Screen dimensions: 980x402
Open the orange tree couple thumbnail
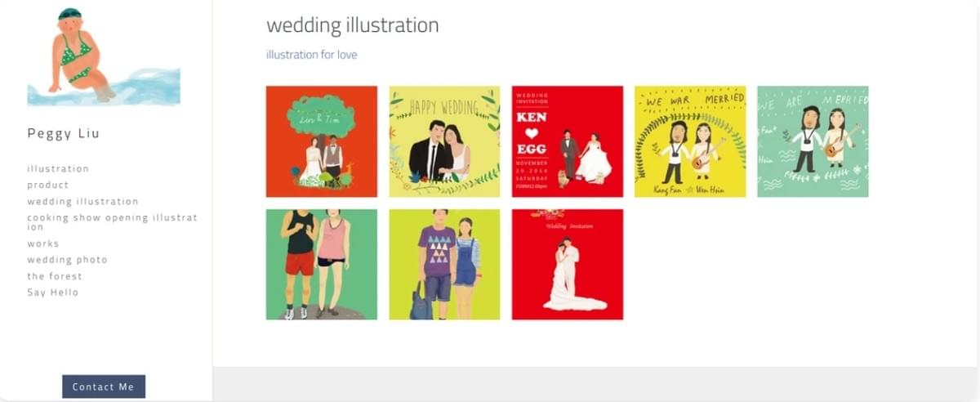(x=322, y=141)
